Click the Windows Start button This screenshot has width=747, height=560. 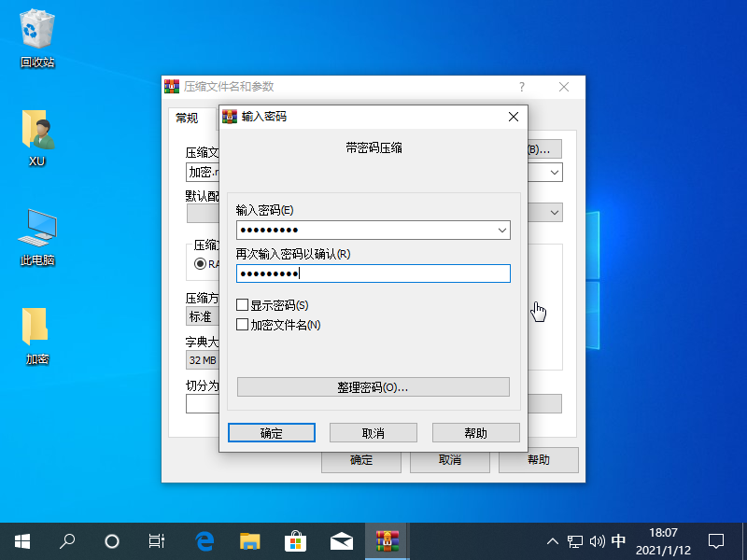point(22,540)
